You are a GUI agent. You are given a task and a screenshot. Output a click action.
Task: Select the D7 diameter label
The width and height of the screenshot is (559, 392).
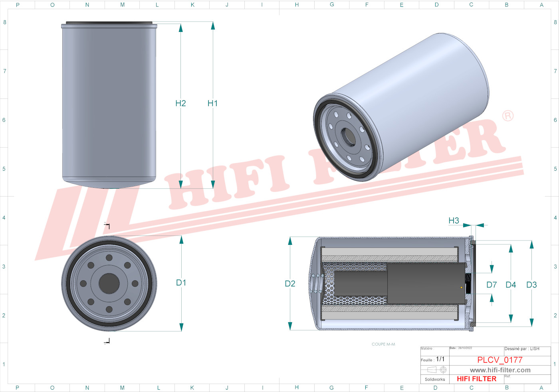pyautogui.click(x=492, y=285)
